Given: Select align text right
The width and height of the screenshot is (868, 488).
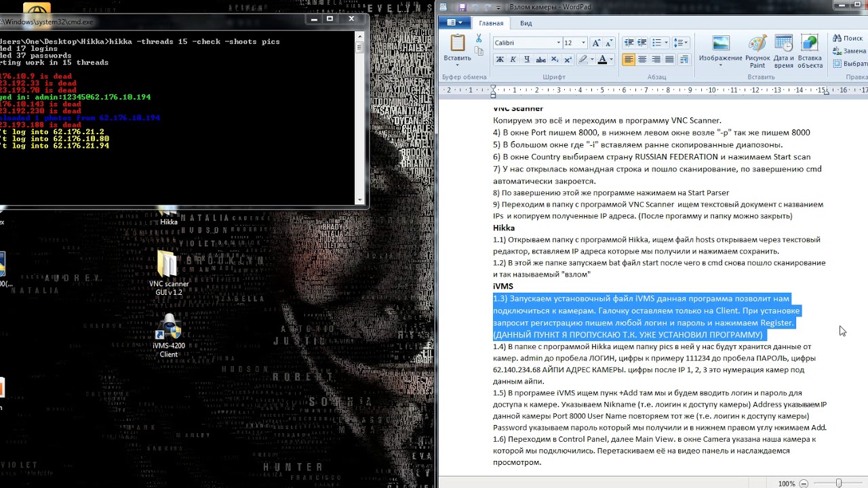Looking at the screenshot, I should point(656,60).
